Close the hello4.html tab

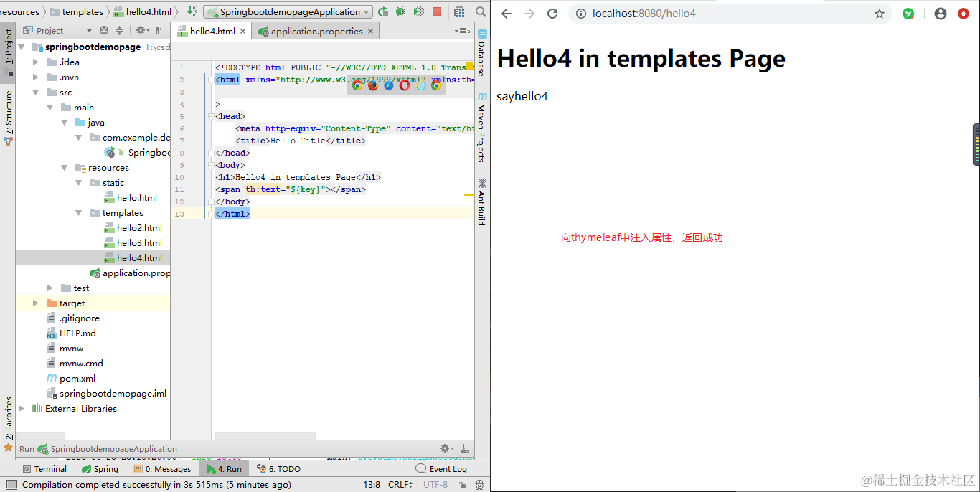[x=243, y=31]
